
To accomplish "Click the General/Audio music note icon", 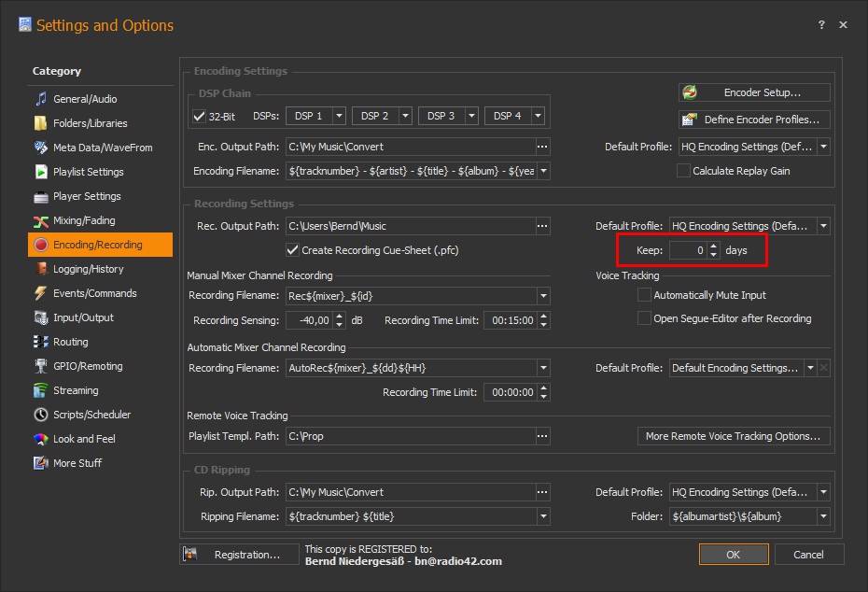I will click(41, 99).
